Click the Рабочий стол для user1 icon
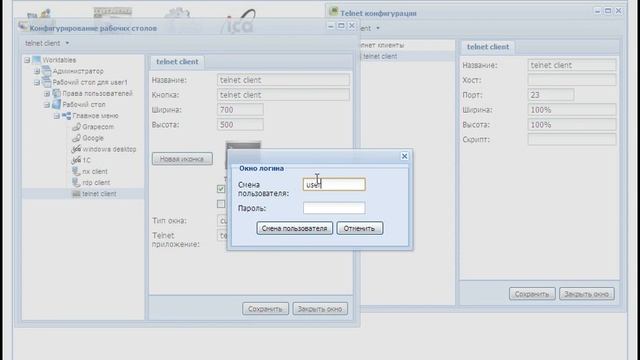Image resolution: width=640 pixels, height=360 pixels. pyautogui.click(x=47, y=82)
